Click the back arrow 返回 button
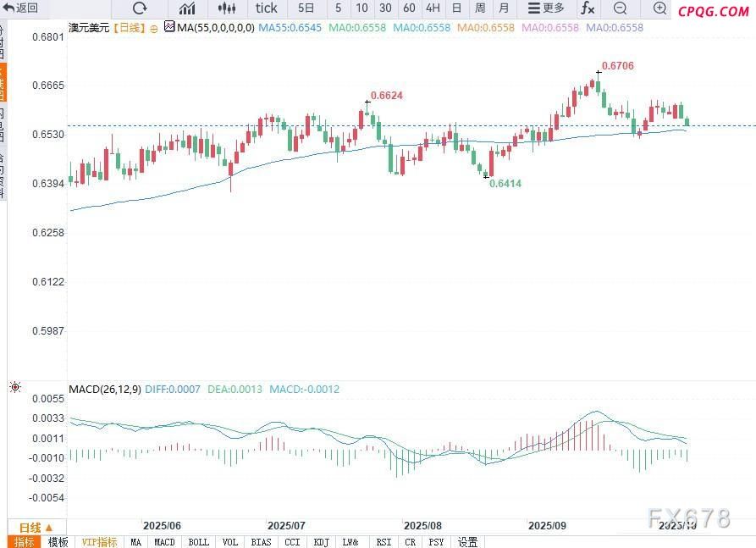Viewport: 756px width, 548px height. (x=22, y=8)
